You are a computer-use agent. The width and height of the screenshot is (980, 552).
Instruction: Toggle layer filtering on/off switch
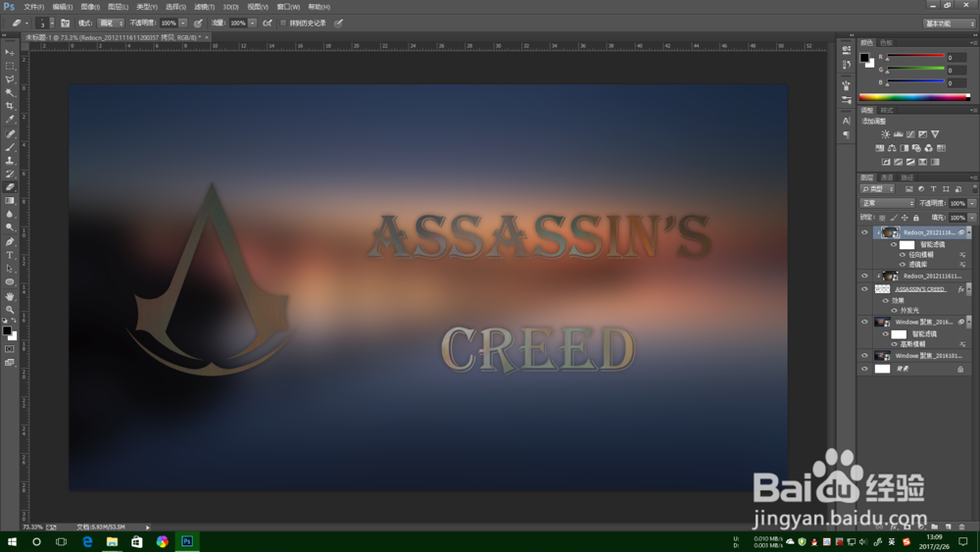[974, 189]
